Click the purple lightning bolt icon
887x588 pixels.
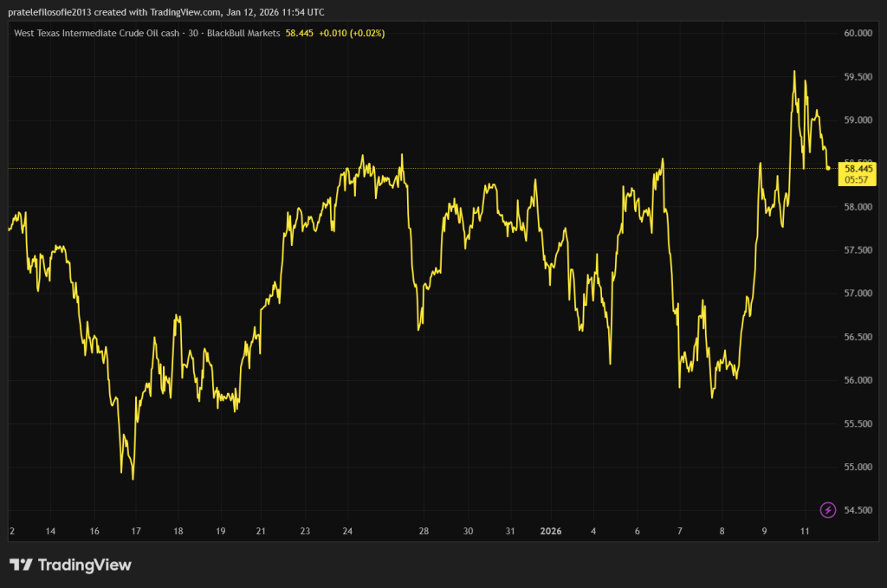click(x=827, y=509)
